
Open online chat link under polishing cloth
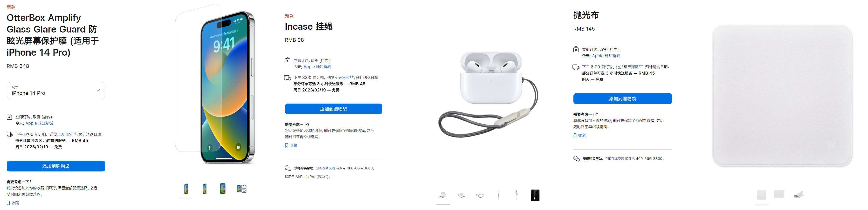pyautogui.click(x=614, y=159)
